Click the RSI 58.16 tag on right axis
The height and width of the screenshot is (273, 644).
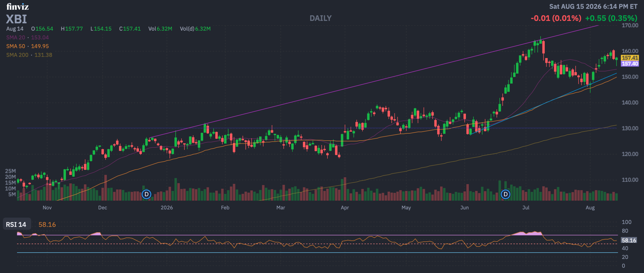629,240
